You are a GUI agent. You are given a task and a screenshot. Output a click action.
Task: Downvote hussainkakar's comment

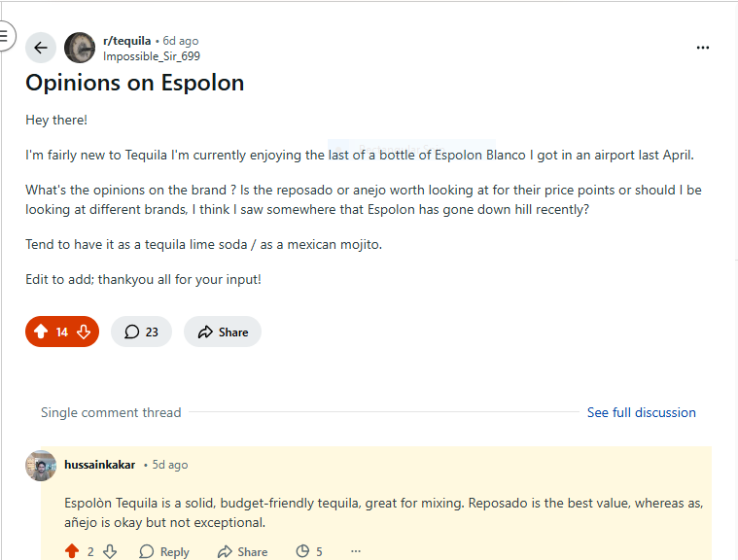click(x=110, y=551)
